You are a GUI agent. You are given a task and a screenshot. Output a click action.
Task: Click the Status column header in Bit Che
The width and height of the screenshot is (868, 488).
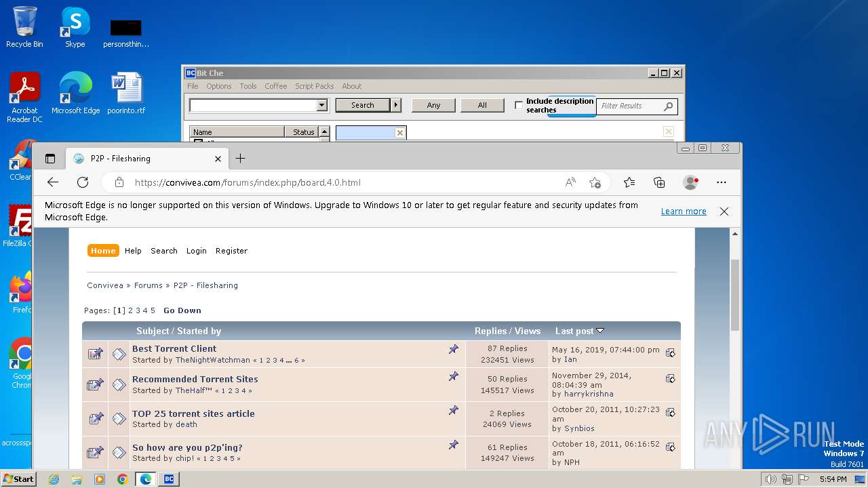[x=302, y=132]
